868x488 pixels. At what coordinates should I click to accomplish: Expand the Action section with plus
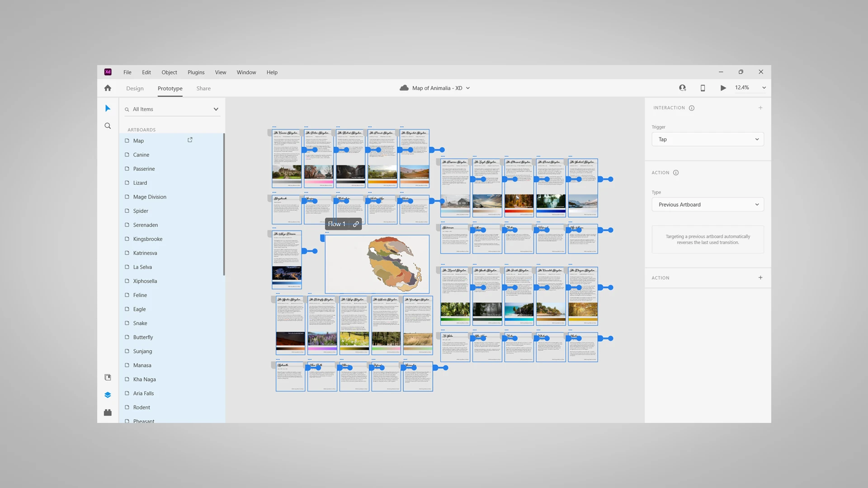[x=760, y=277]
